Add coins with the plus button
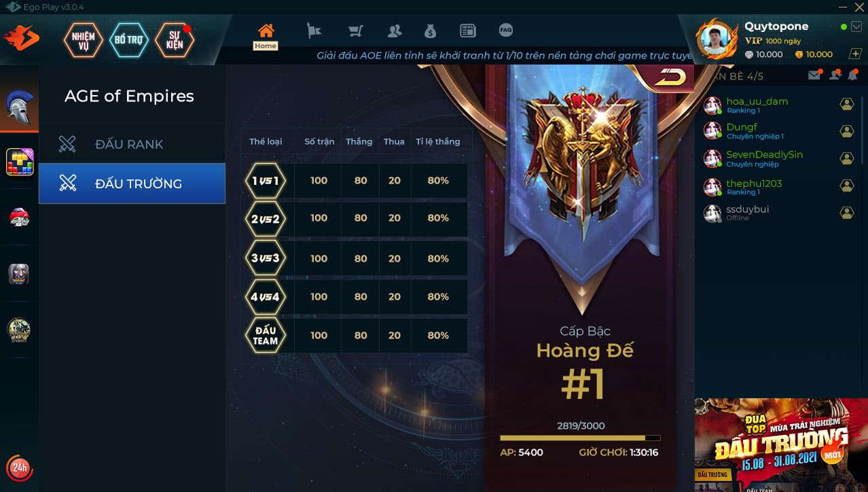This screenshot has height=492, width=868. [x=855, y=54]
